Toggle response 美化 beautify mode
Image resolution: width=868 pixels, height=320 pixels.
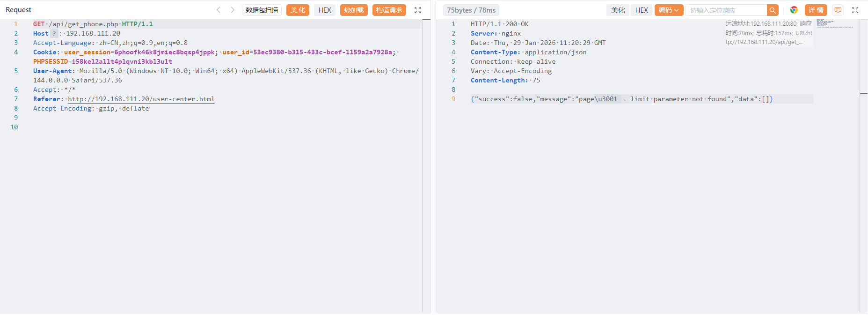click(618, 10)
